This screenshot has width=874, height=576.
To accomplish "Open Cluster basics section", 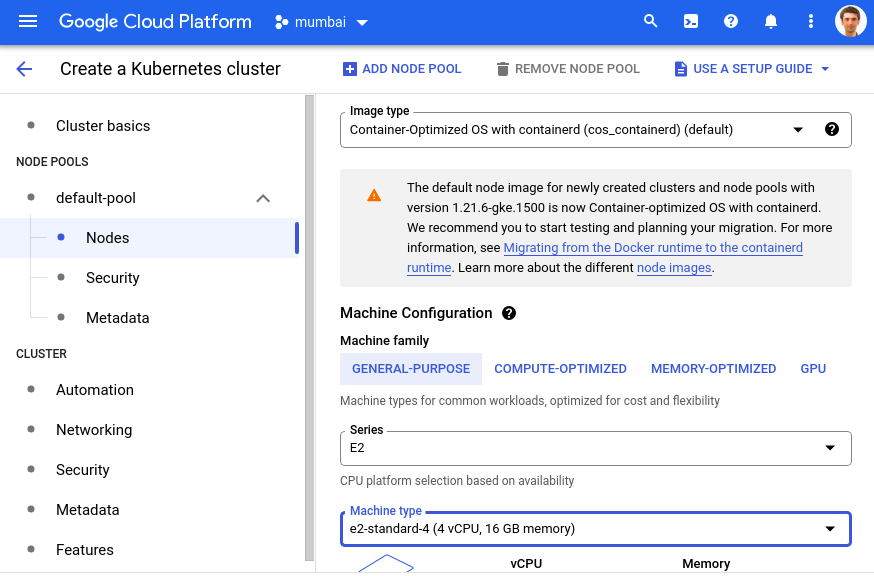I will point(103,126).
